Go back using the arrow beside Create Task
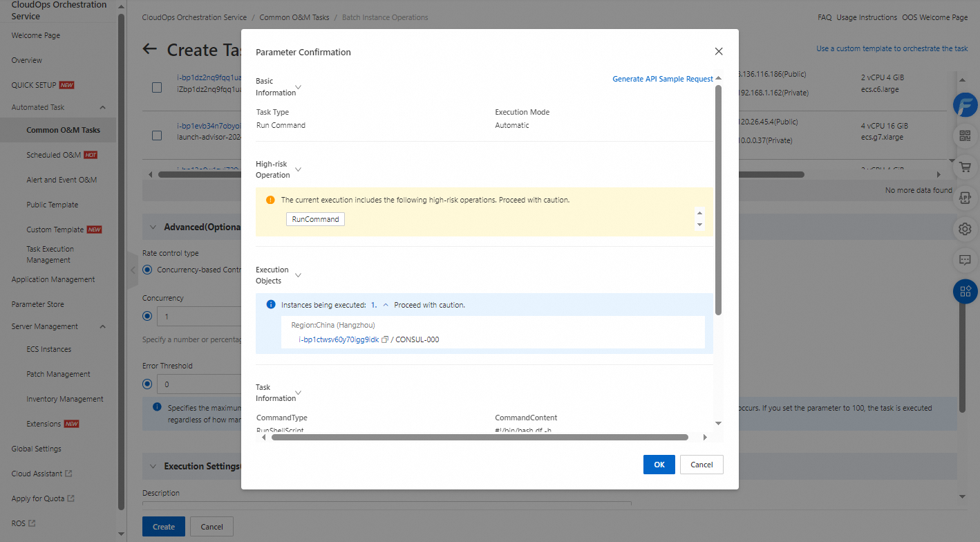 coord(149,49)
